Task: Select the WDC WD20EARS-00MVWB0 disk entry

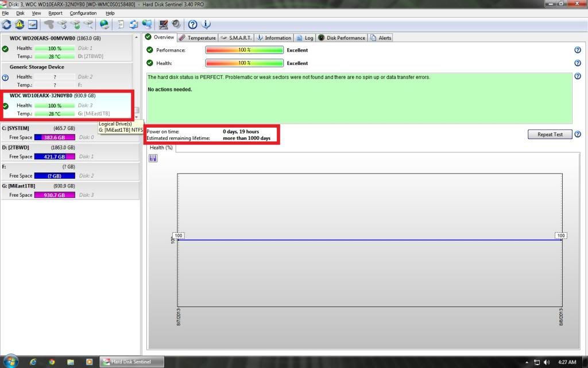Action: (x=55, y=38)
